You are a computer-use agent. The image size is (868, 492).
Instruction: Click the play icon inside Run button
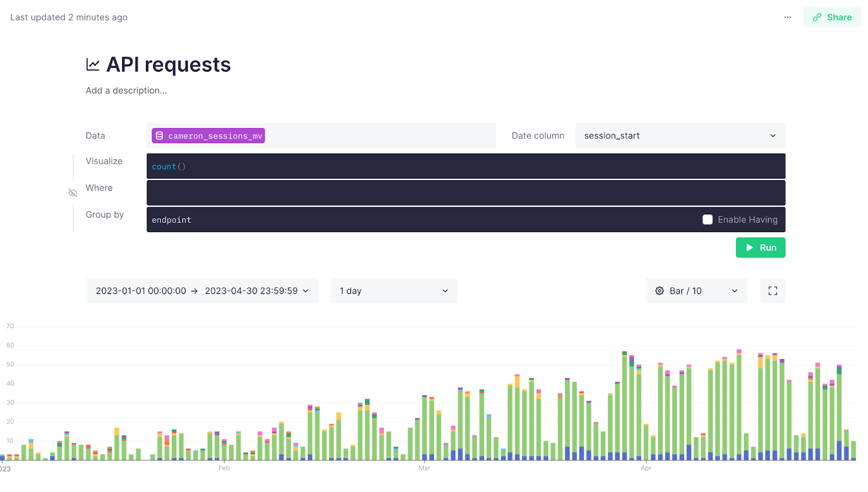(x=750, y=248)
